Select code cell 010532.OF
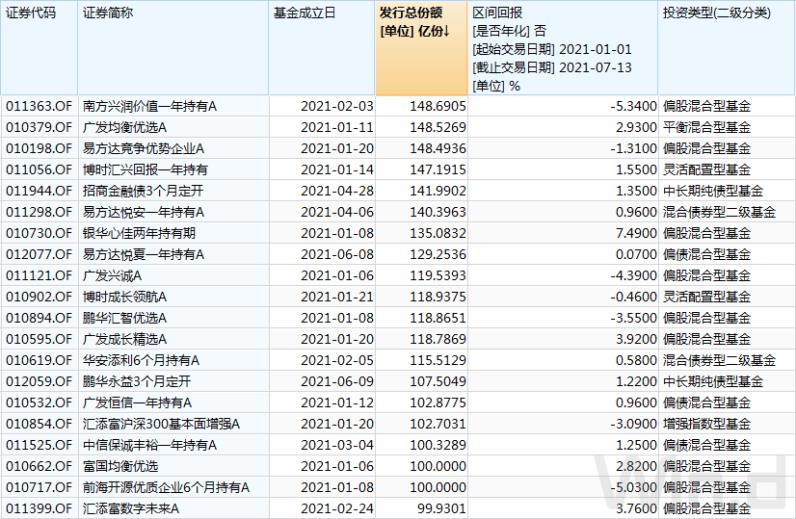This screenshot has width=796, height=519. [39, 403]
